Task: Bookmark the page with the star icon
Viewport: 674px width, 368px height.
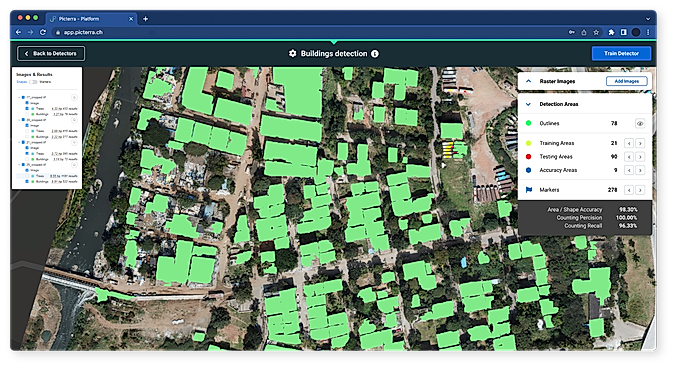Action: [596, 32]
